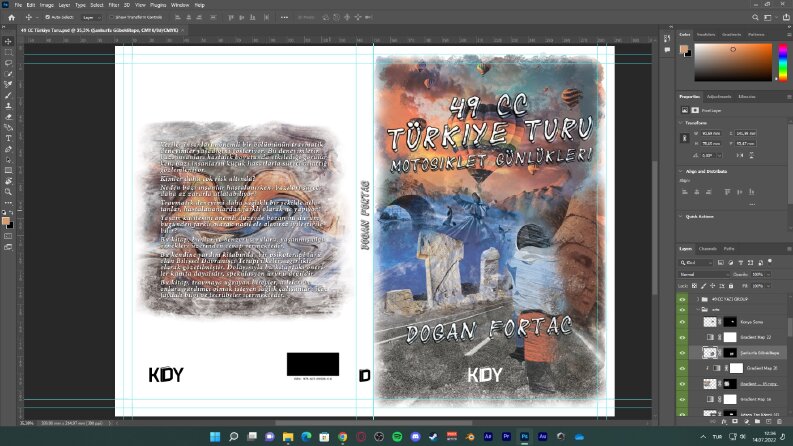Switch to the Adjustments tab
The image size is (793, 446).
pos(719,97)
